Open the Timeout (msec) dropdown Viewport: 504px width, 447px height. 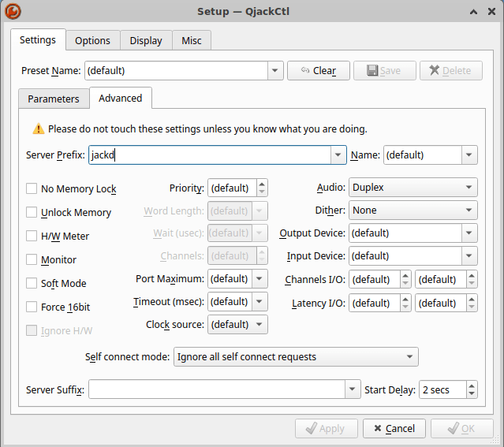(x=259, y=301)
